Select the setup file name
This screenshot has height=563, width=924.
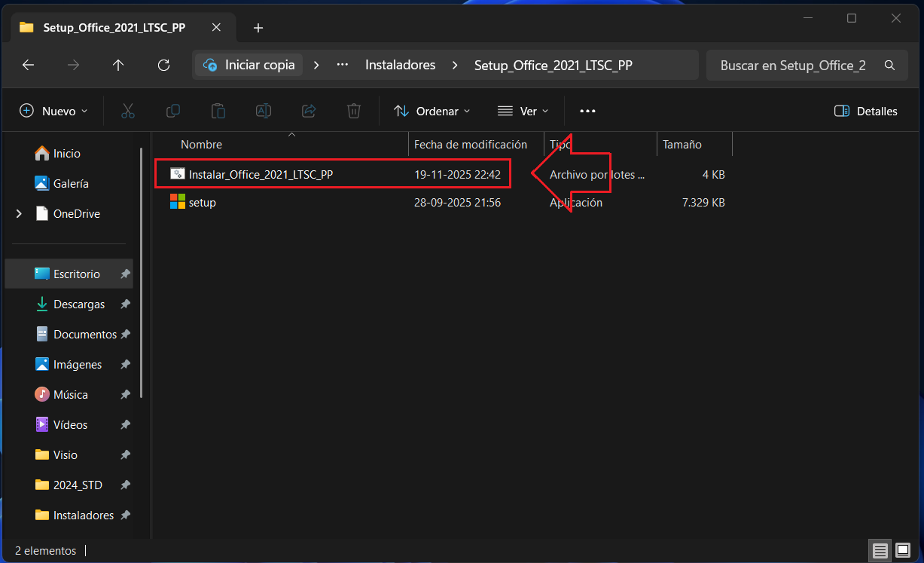pos(203,203)
